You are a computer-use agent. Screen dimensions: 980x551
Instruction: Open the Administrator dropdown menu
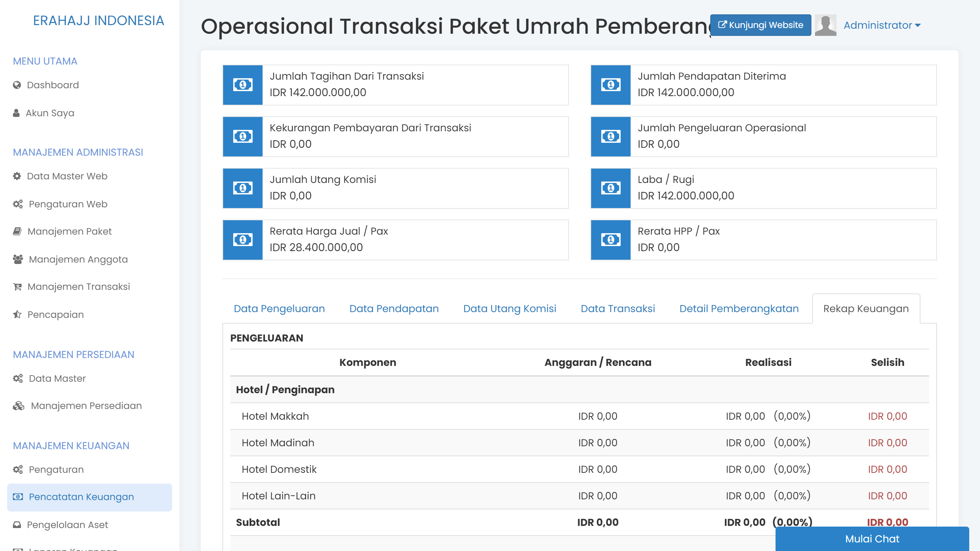pyautogui.click(x=882, y=25)
